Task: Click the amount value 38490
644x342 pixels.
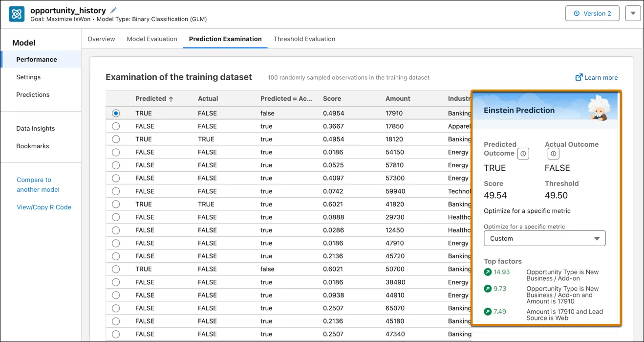Action: tap(395, 282)
